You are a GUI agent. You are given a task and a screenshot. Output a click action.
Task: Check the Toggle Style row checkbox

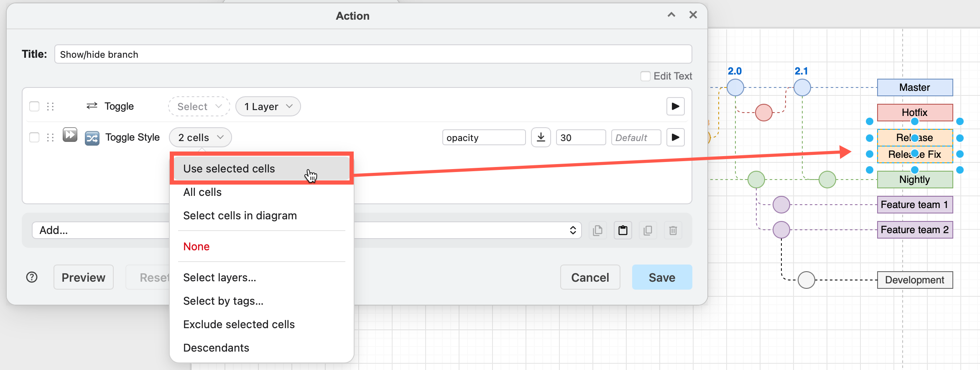click(x=34, y=137)
